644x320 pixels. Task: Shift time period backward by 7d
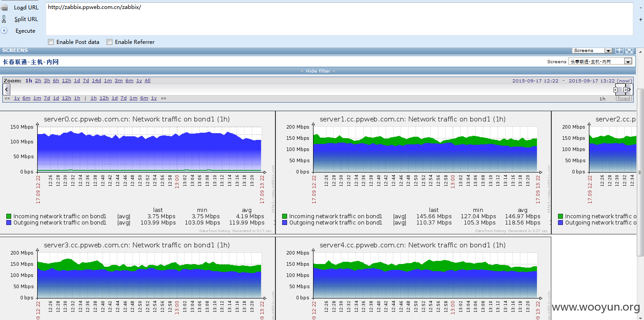(x=47, y=98)
